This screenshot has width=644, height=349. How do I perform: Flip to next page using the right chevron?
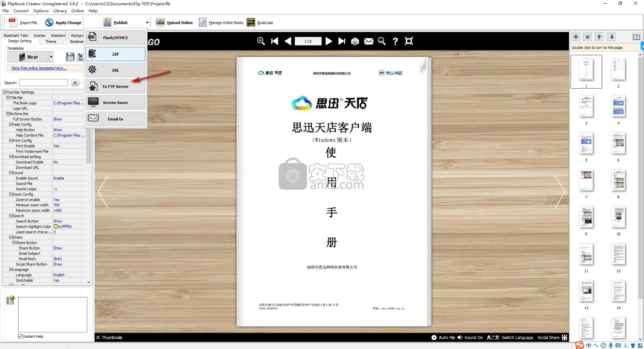tap(560, 192)
